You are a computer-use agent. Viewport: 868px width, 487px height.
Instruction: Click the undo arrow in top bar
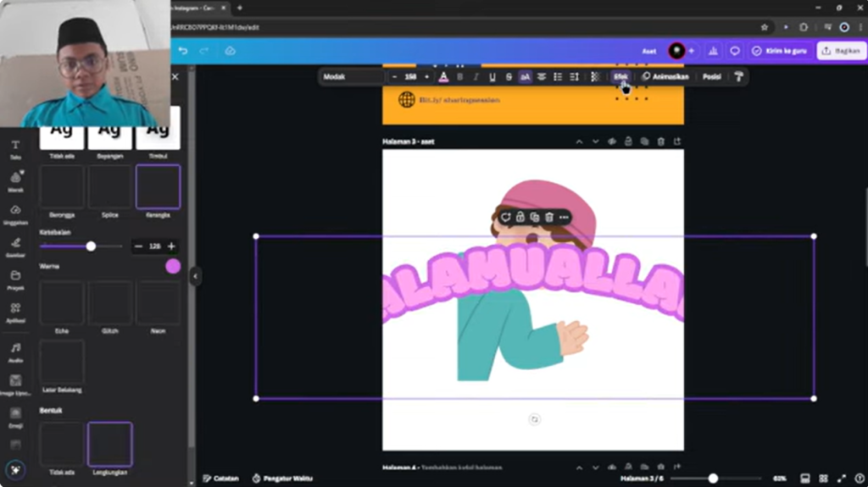(x=182, y=51)
